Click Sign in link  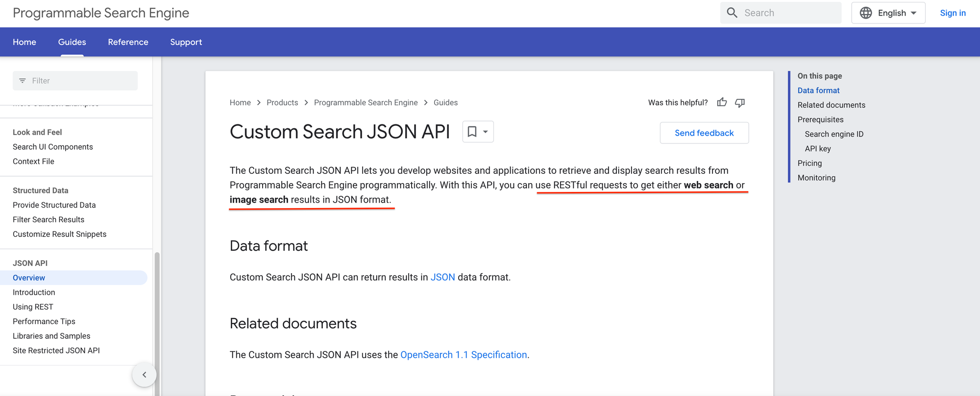(953, 13)
